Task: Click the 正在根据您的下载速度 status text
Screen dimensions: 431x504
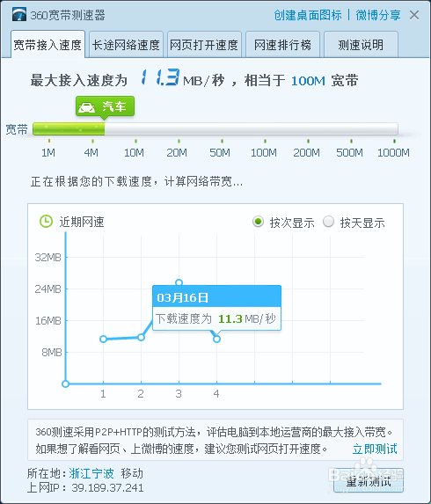Action: point(136,181)
